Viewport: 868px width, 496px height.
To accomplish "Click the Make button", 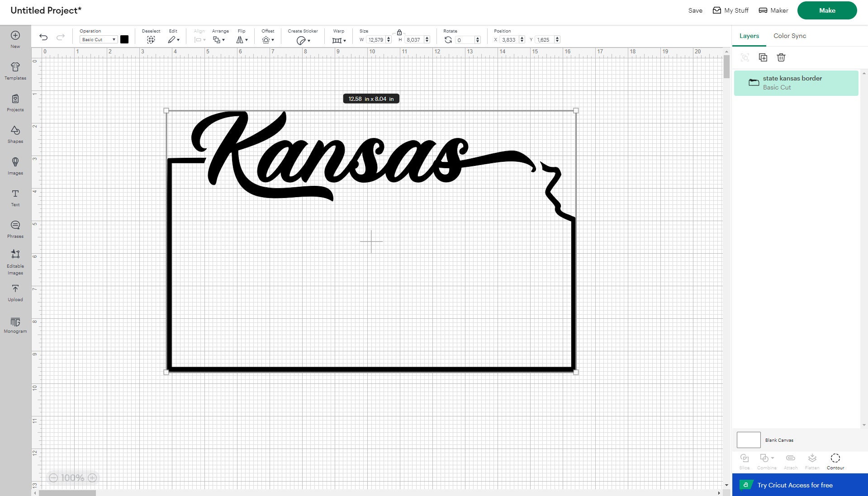I will tap(826, 10).
